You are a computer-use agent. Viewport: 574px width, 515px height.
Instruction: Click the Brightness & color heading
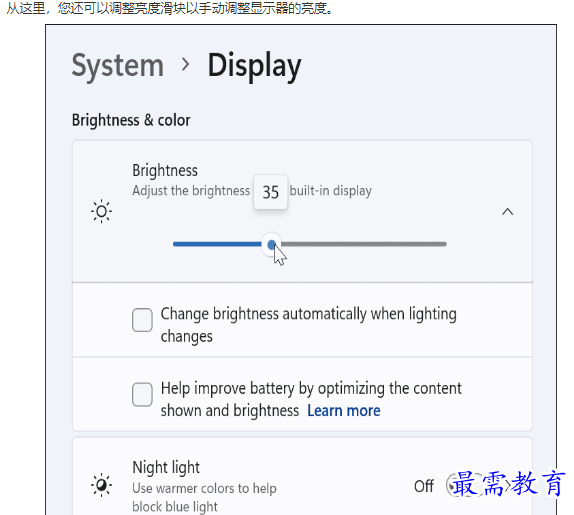(131, 120)
